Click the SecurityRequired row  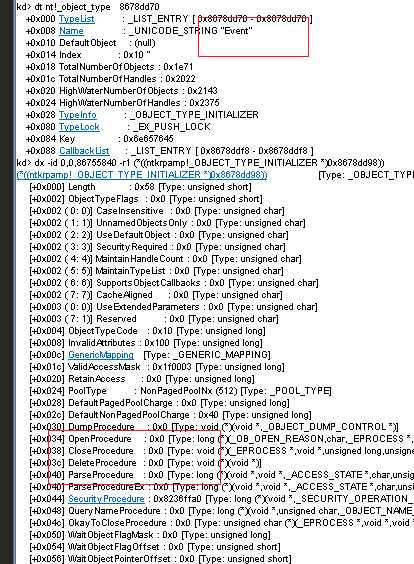pos(157,247)
